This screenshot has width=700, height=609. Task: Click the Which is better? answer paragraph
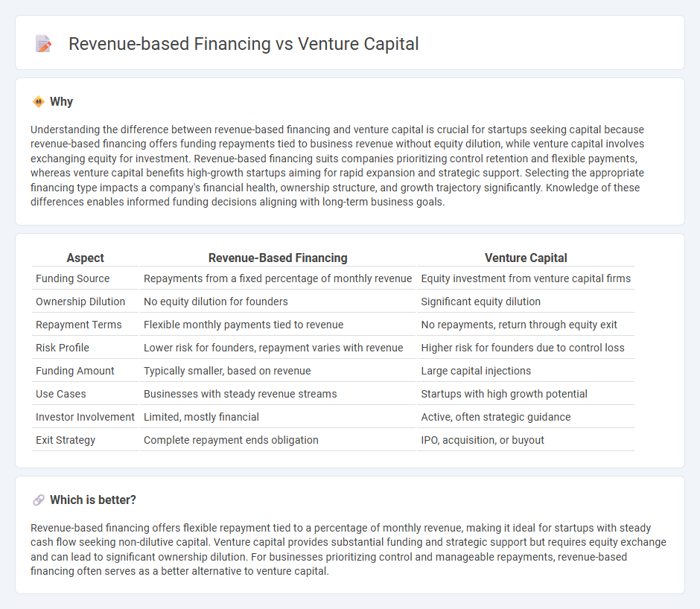[349, 549]
